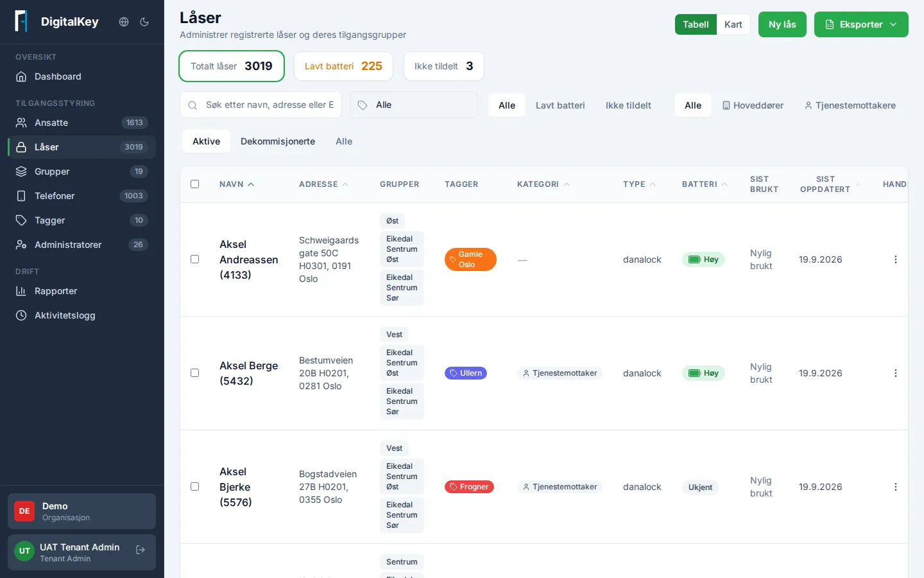This screenshot has width=924, height=578.
Task: Filter by Lavt batteri 225 card
Action: pyautogui.click(x=343, y=66)
